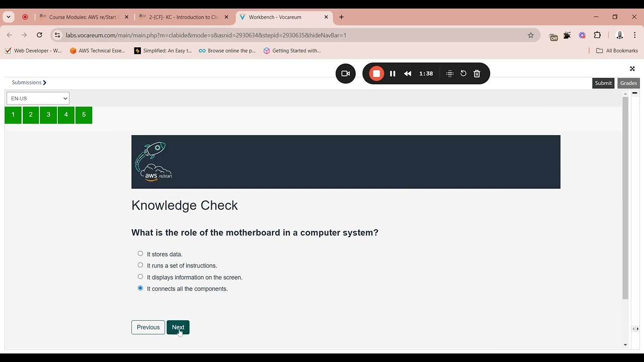Image resolution: width=644 pixels, height=362 pixels.
Task: Go to the Previous question
Action: pos(148,327)
